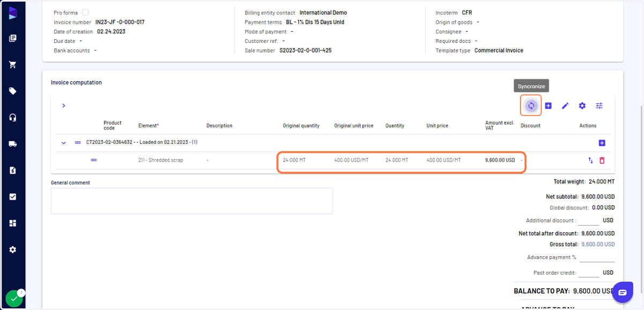The height and width of the screenshot is (310, 644).
Task: Click sale number S2023-02-0-001-425
Action: (305, 51)
